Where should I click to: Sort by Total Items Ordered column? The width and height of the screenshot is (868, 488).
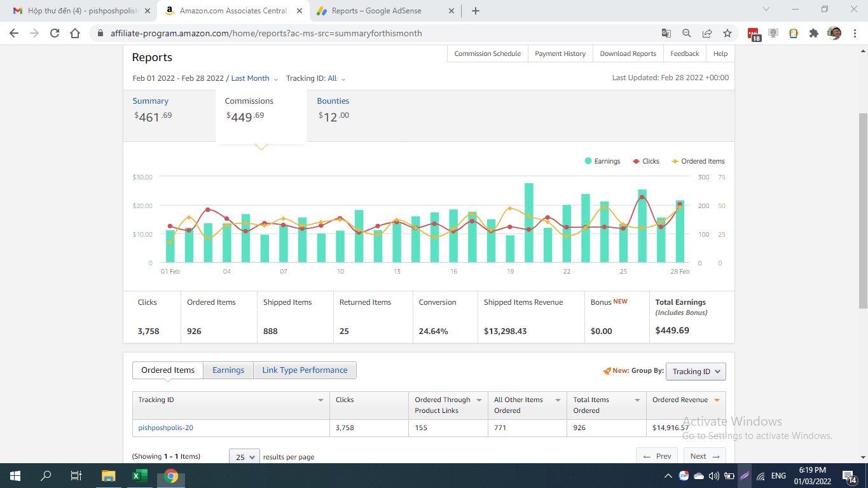pyautogui.click(x=637, y=400)
